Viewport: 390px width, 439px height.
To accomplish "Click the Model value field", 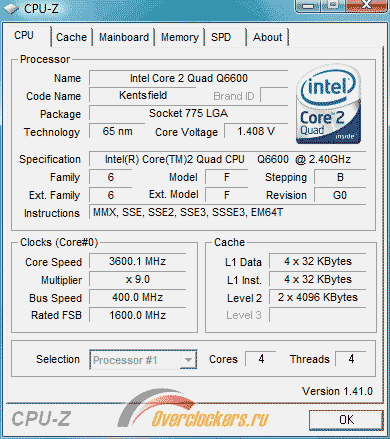I will (227, 177).
